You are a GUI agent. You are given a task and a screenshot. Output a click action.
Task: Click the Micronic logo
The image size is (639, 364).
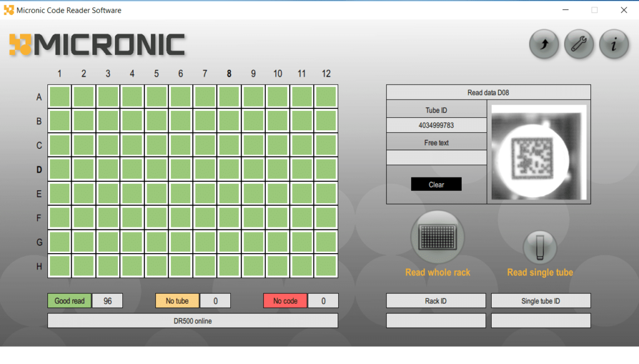coord(97,44)
